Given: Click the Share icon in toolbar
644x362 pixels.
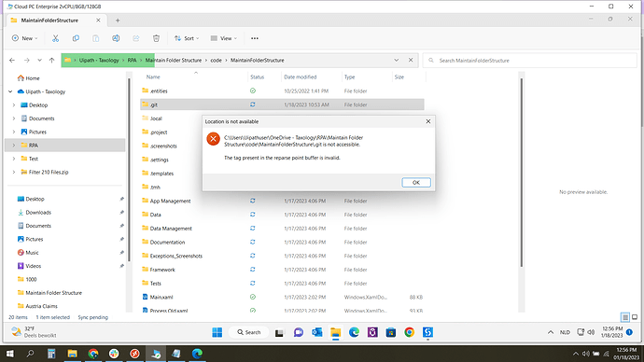Looking at the screenshot, I should point(136,38).
